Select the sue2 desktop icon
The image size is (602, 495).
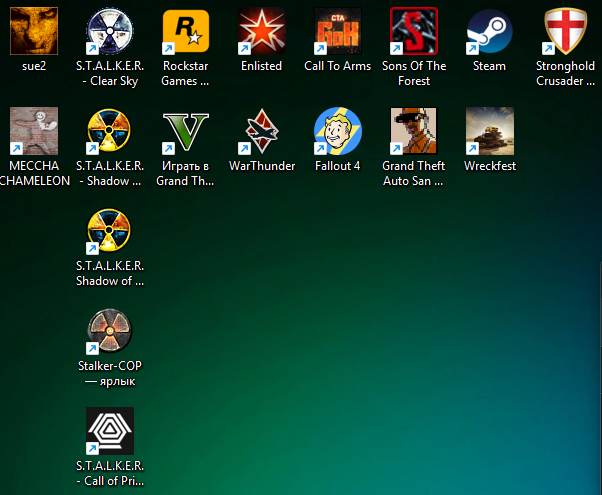point(34,31)
